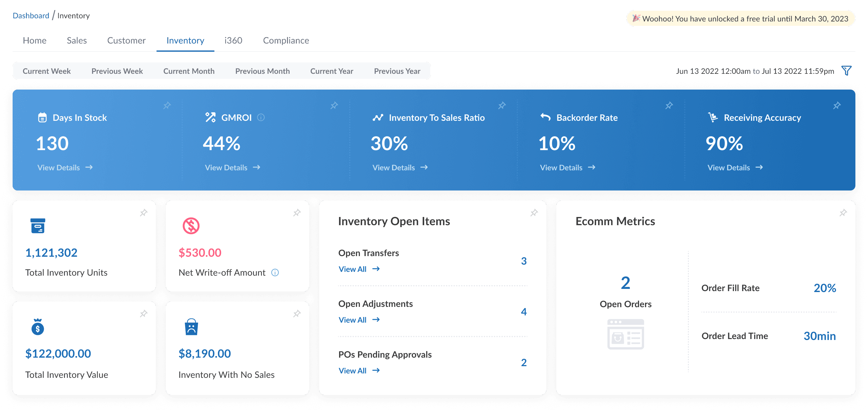Click the date range Jun 13 2022 text
This screenshot has height=410, width=868.
pos(755,71)
